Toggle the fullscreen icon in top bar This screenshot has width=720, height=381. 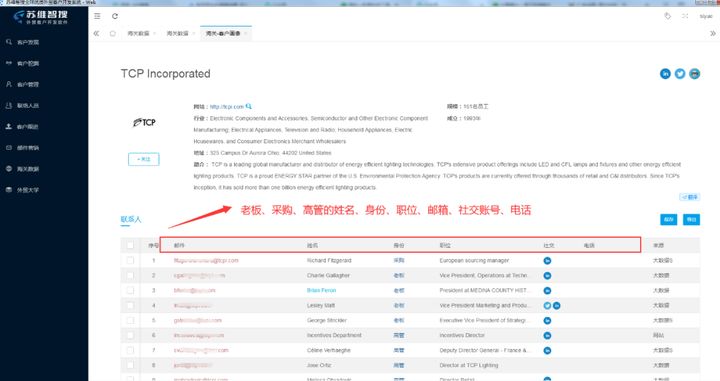[x=685, y=16]
